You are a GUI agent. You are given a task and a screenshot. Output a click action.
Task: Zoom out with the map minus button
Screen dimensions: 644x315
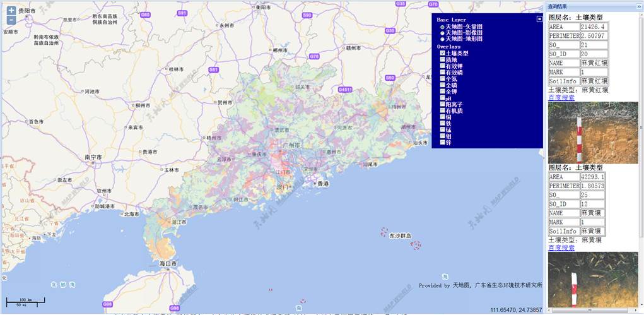pos(11,20)
